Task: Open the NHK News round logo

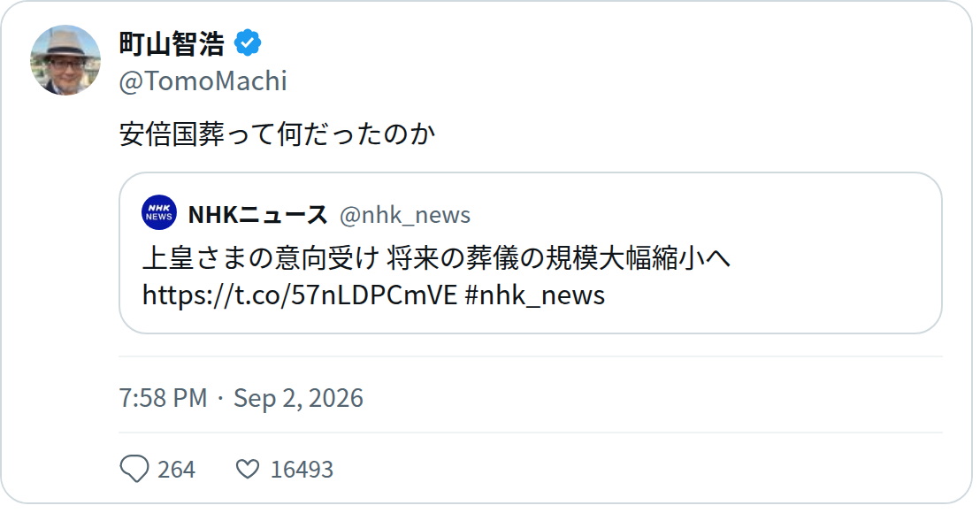Action: [158, 212]
